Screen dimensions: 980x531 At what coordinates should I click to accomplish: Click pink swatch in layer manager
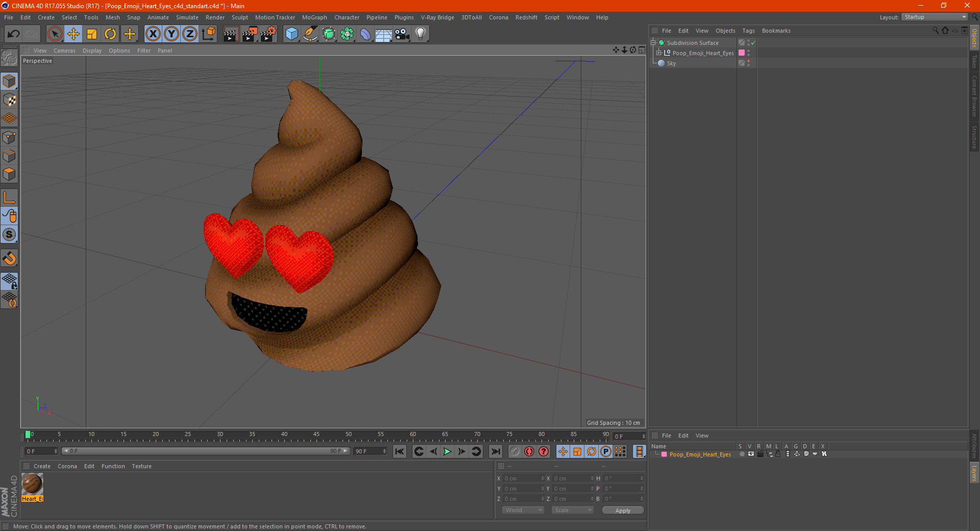(x=664, y=454)
